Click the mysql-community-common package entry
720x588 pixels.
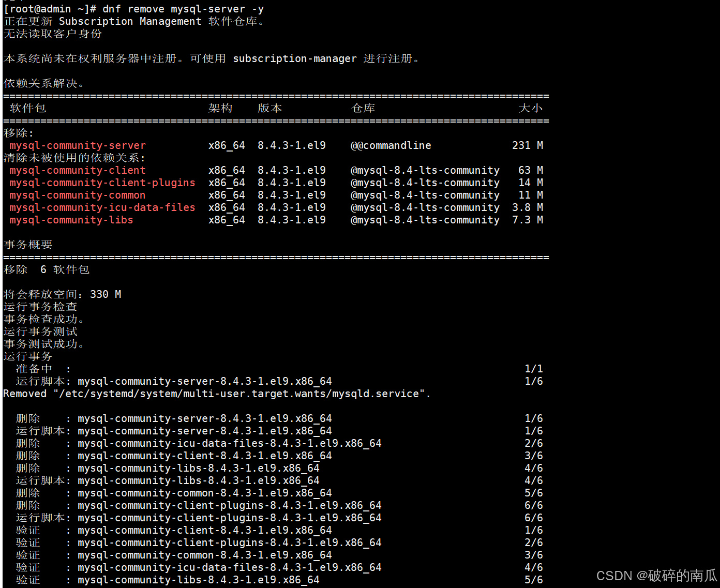click(77, 195)
